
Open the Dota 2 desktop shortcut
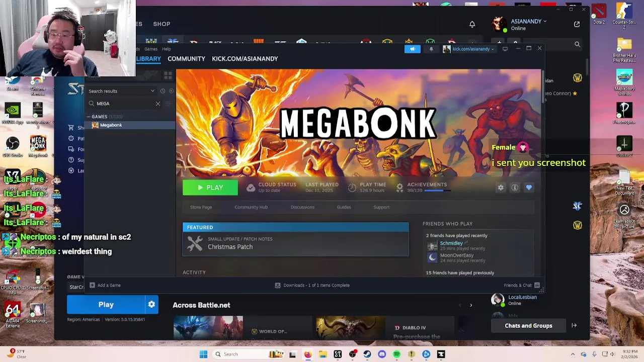tap(599, 14)
